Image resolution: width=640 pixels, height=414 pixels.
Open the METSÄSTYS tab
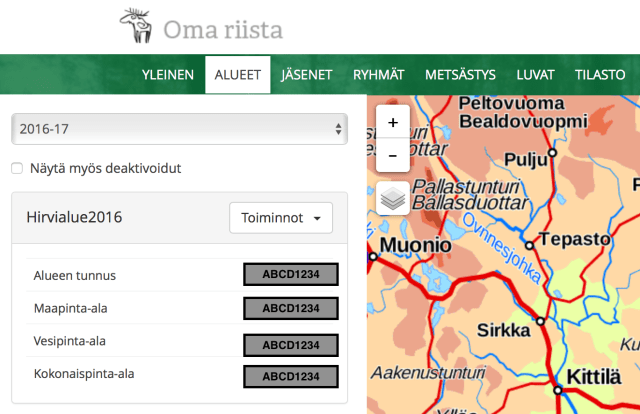point(460,75)
